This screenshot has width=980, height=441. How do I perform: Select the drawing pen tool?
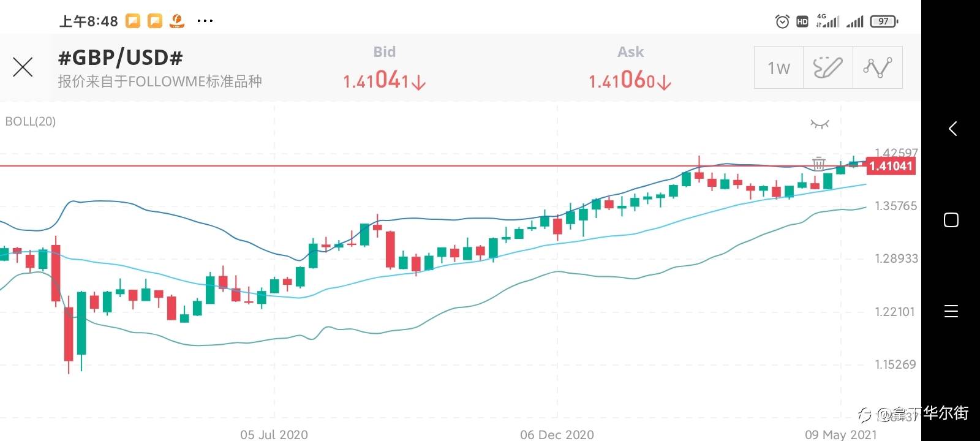(x=827, y=67)
